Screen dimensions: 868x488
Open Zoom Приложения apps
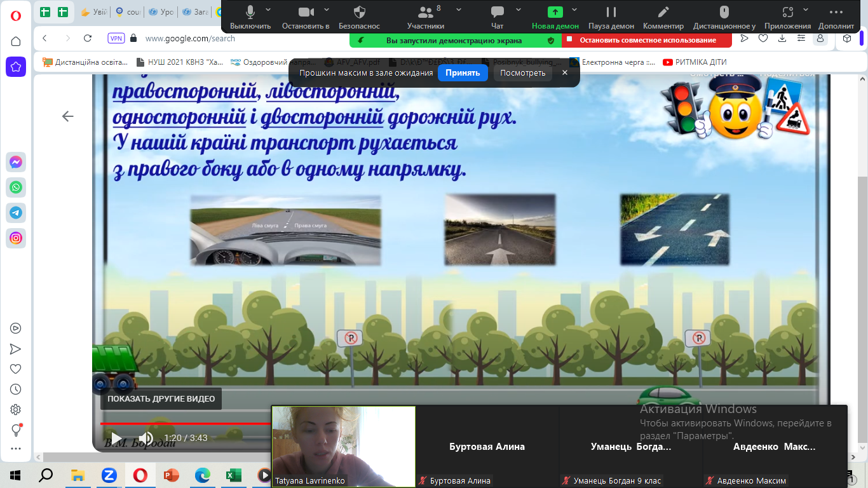(x=788, y=17)
